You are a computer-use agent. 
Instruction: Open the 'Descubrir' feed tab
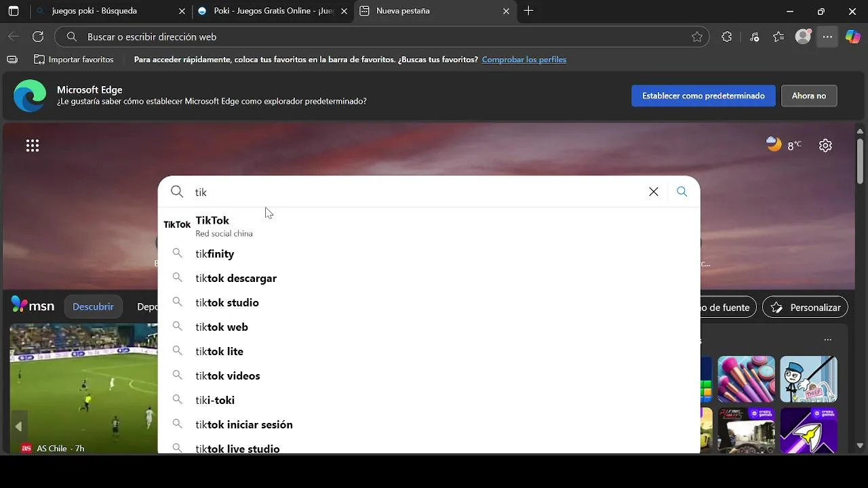tap(93, 306)
